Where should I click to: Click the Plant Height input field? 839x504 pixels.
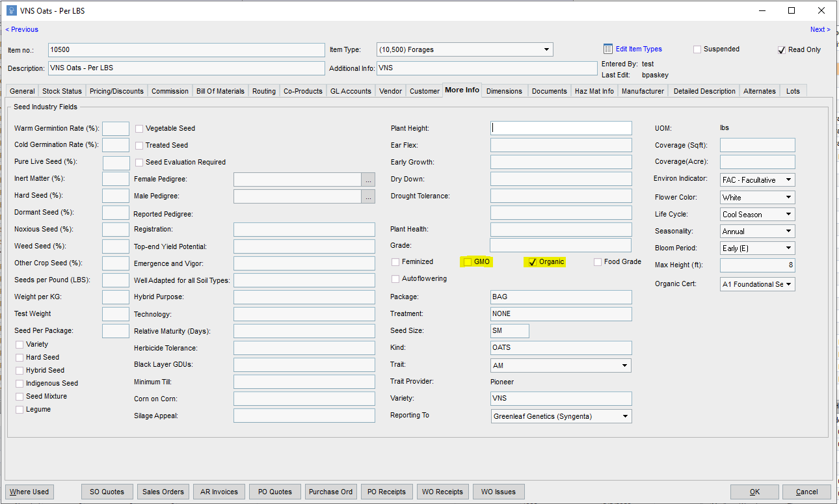pyautogui.click(x=561, y=128)
